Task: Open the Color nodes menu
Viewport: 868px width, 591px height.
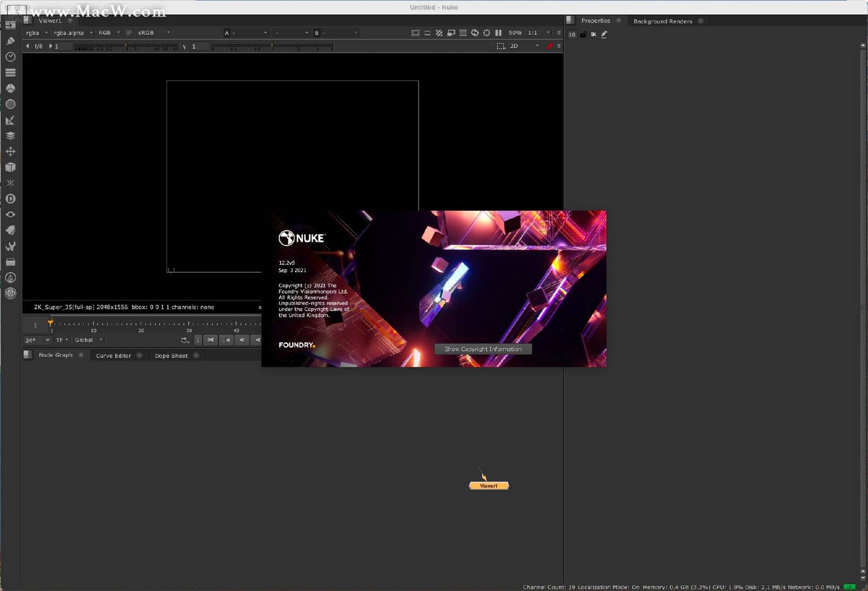Action: (10, 88)
